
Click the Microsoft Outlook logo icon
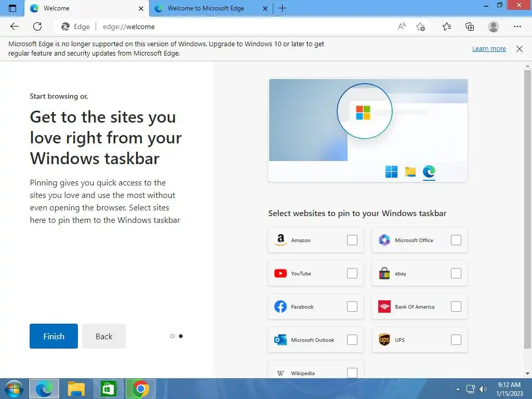coord(281,340)
